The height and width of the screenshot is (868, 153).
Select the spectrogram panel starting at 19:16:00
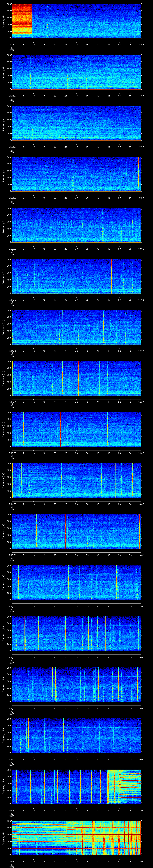click(77, 583)
